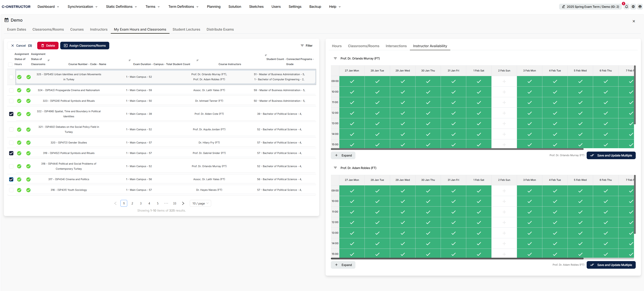Check the box for course 320 Gender Studies
The width and height of the screenshot is (644, 291).
(x=11, y=143)
